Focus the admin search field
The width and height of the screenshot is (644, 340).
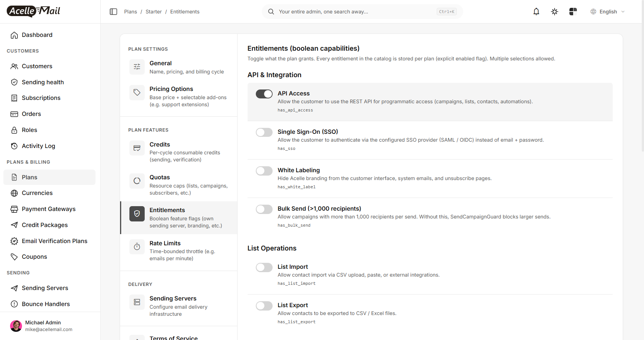[x=362, y=12]
